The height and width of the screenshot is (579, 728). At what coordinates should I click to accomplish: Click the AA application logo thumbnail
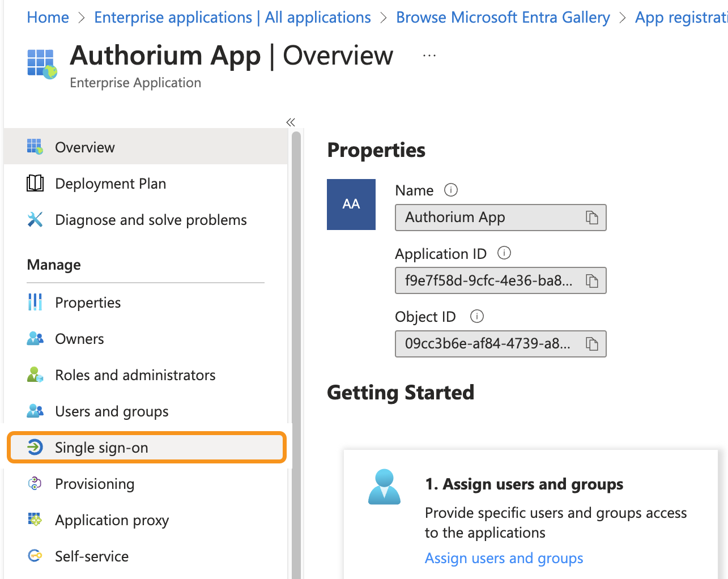point(351,205)
